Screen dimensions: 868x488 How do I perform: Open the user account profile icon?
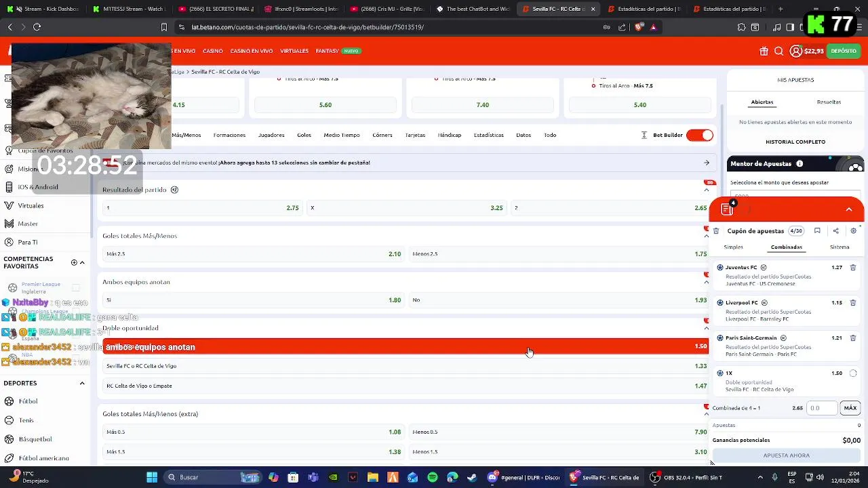(x=795, y=51)
